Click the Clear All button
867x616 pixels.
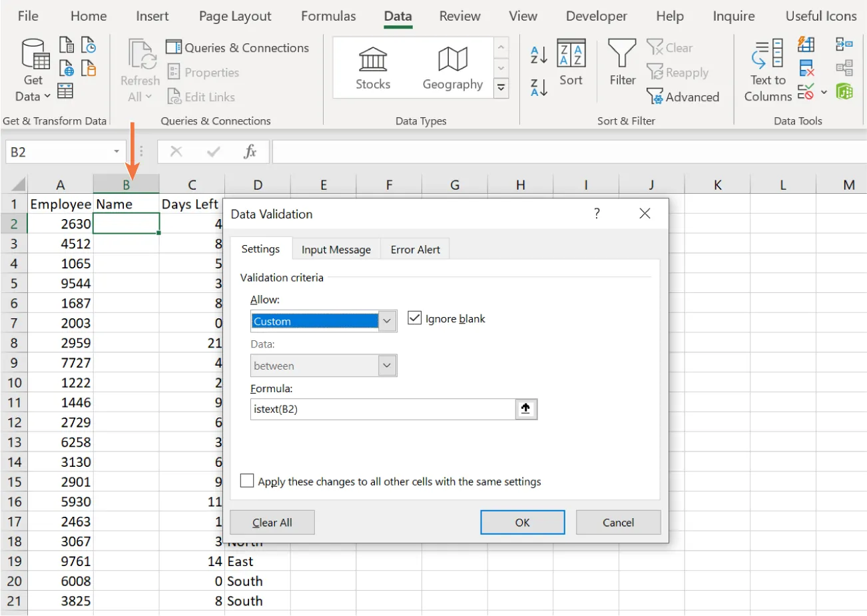(x=272, y=522)
